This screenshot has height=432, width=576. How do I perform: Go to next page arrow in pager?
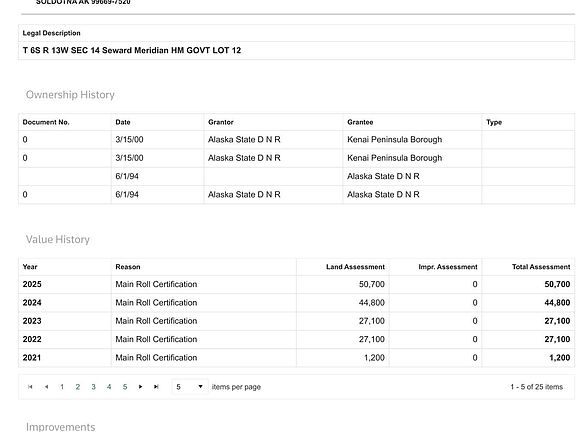pyautogui.click(x=140, y=387)
